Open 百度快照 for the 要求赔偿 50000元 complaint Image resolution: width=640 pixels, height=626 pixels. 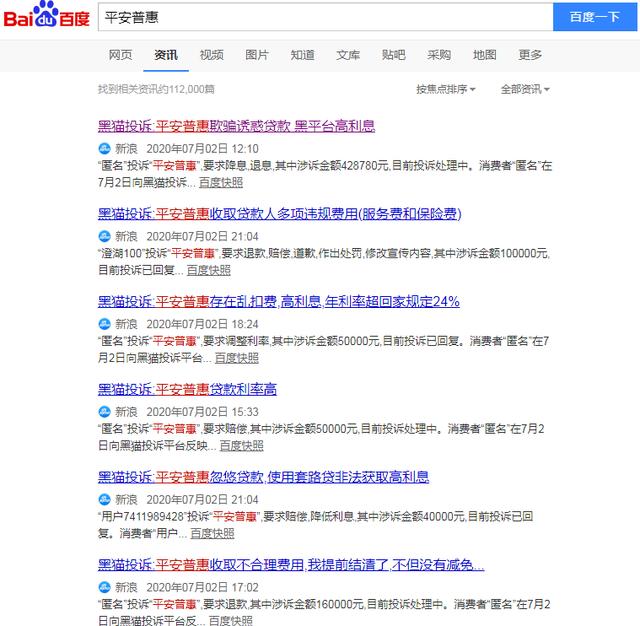click(x=242, y=446)
